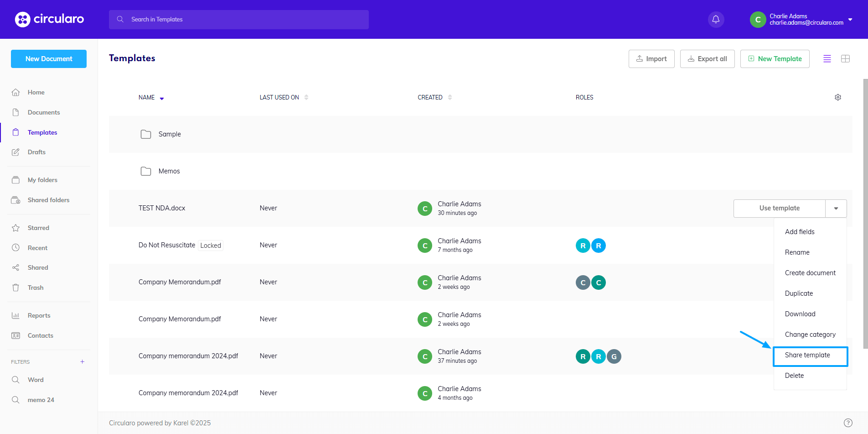The width and height of the screenshot is (868, 434).
Task: Collapse the Use template dropdown arrow
Action: (836, 209)
